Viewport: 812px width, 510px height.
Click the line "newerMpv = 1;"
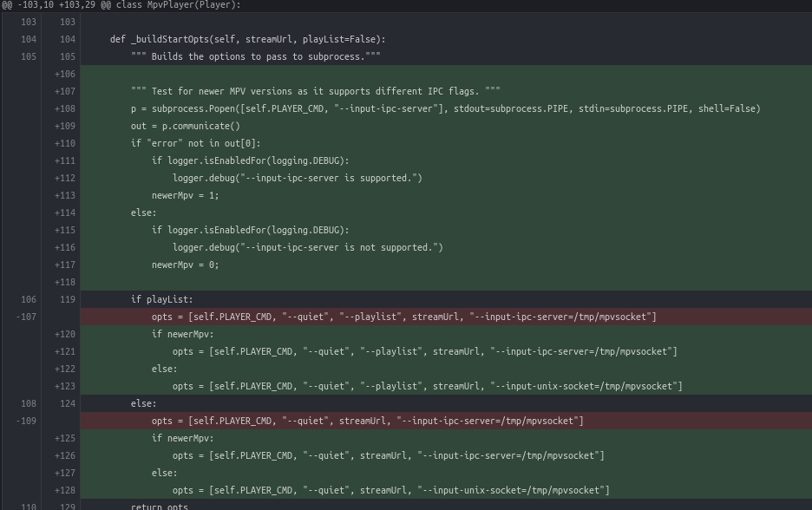coord(186,196)
